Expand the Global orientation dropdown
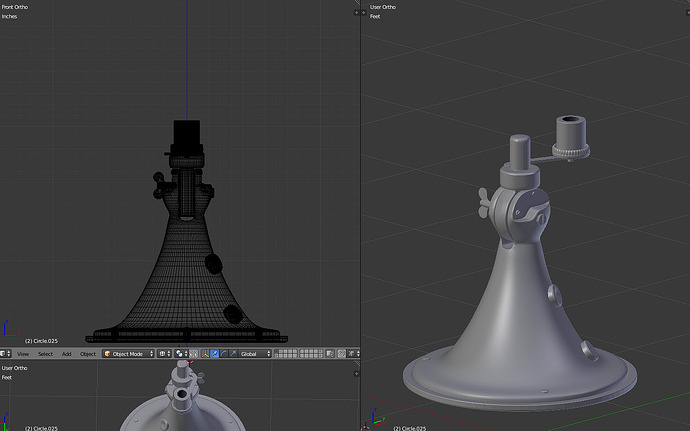690x431 pixels. click(255, 354)
